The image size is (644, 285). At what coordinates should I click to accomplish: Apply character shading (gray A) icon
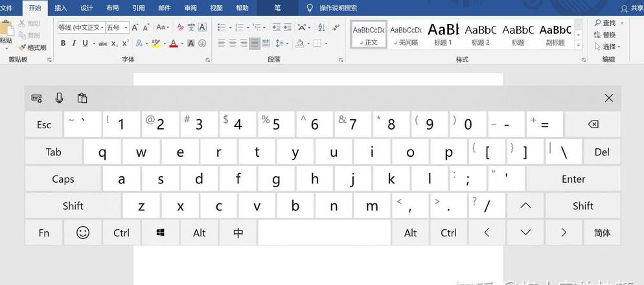(191, 43)
